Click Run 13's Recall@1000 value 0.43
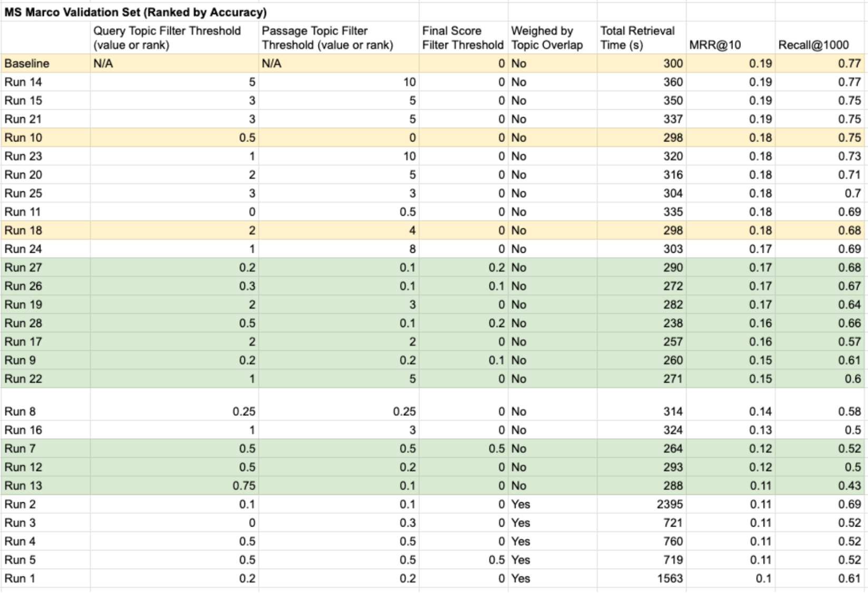This screenshot has width=868, height=593. point(850,485)
